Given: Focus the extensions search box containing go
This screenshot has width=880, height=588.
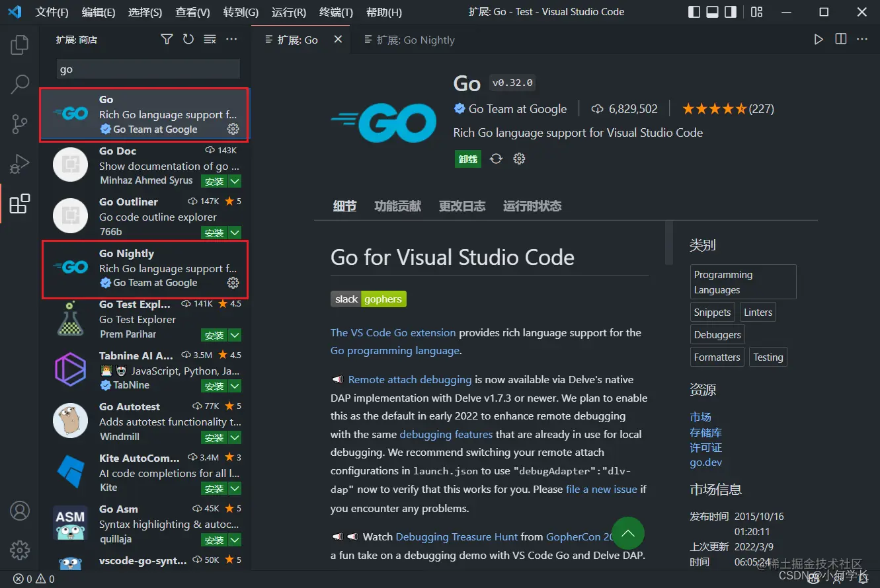Looking at the screenshot, I should coord(148,69).
